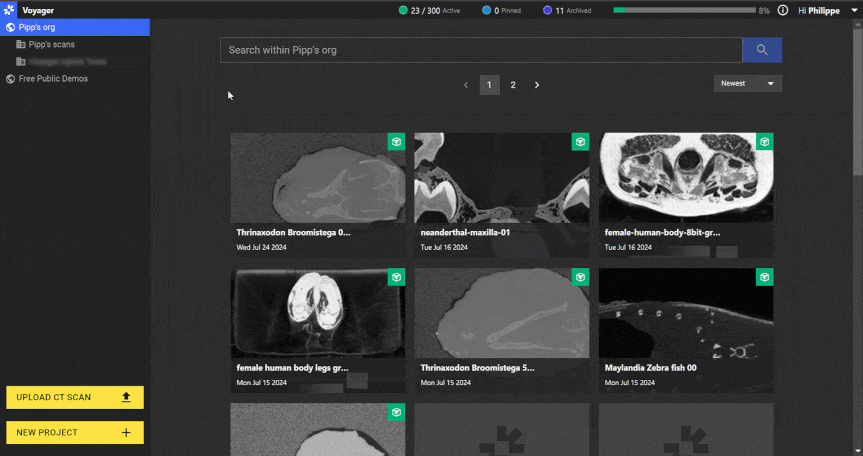Select Pipp's org in sidebar

(x=75, y=27)
